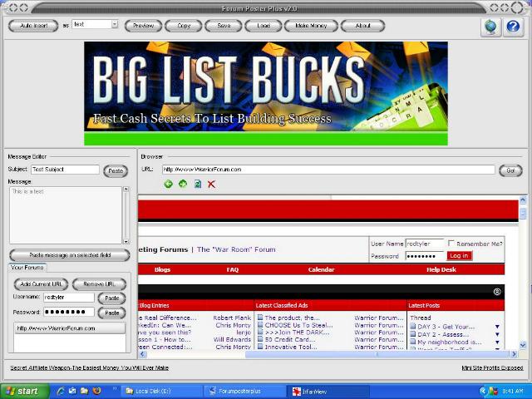This screenshot has width=532, height=399.
Task: Go back with green arrow icon
Action: [x=168, y=185]
